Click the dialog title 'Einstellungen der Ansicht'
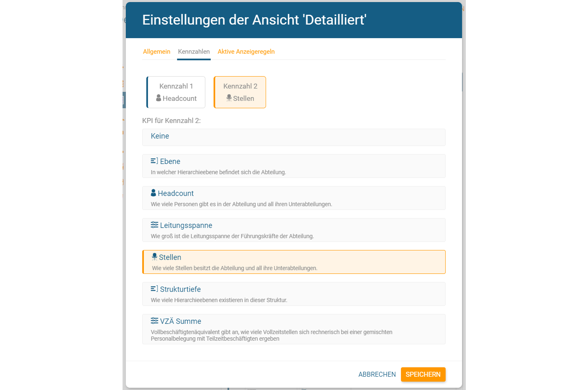 254,20
